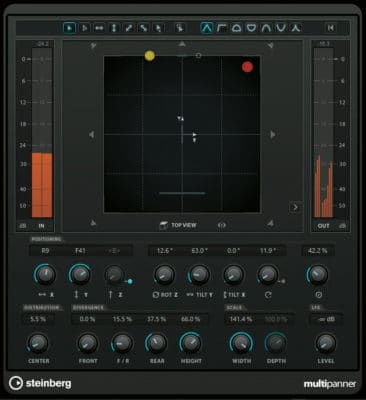The image size is (366, 400).
Task: Click the WIDTH scale knob
Action: [x=241, y=343]
